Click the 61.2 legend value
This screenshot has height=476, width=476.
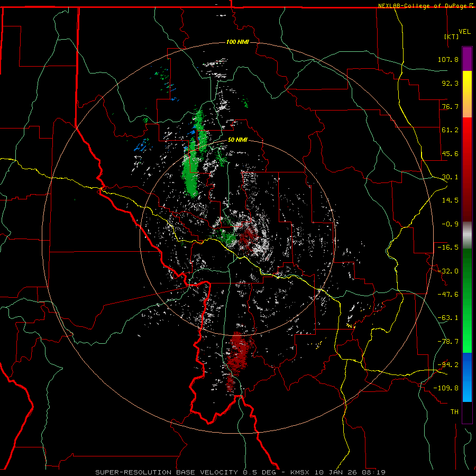(x=450, y=130)
